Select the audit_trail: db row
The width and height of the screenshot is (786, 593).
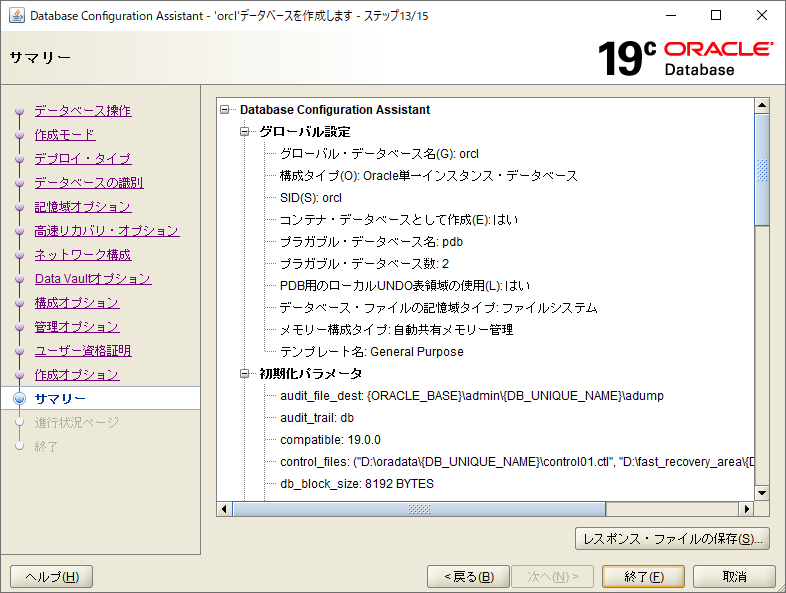click(317, 418)
